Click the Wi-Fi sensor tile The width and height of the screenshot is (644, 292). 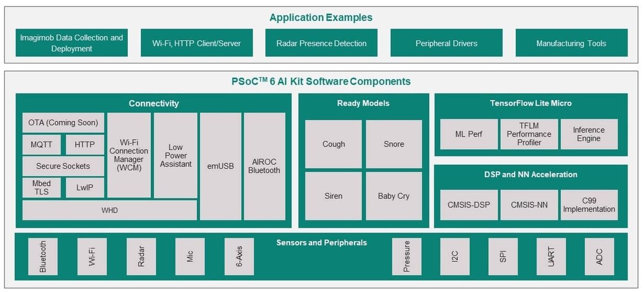coord(92,257)
